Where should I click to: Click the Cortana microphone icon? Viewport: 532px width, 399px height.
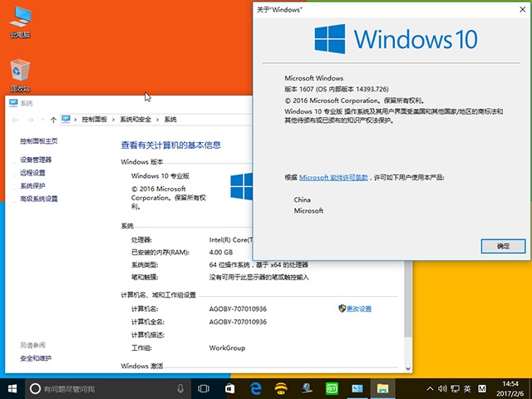(180, 389)
